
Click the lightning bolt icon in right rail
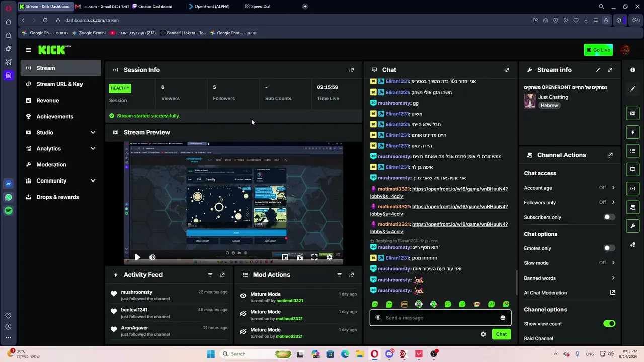tap(633, 132)
